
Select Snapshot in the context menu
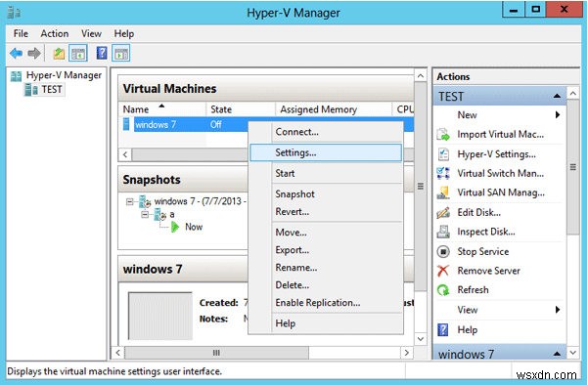click(x=326, y=194)
